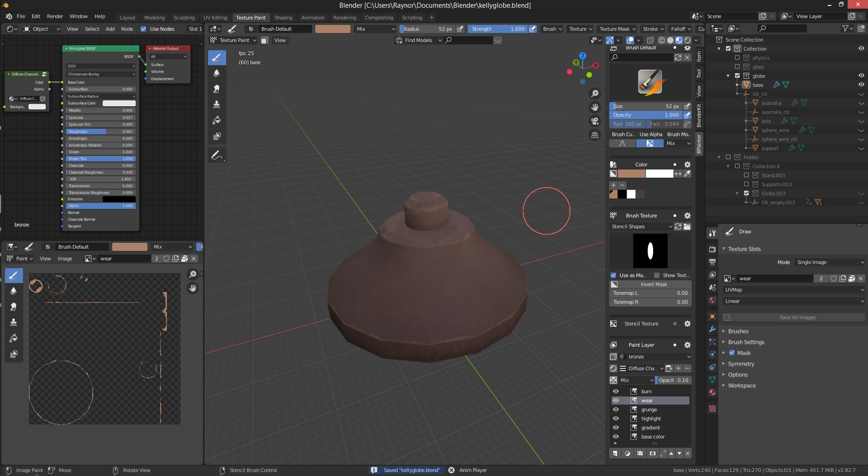Select the Clone tool in viewport toolbar
This screenshot has width=868, height=476.
pyautogui.click(x=217, y=104)
